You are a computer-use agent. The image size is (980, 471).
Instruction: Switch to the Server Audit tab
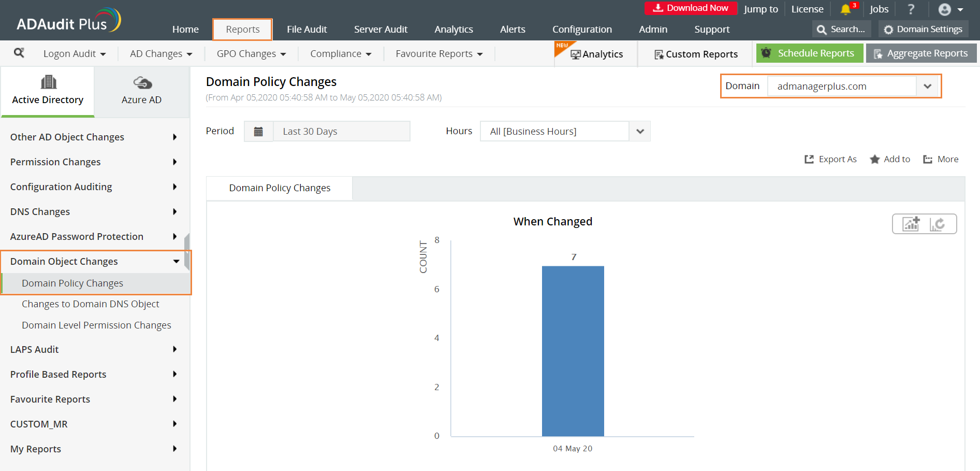[381, 30]
